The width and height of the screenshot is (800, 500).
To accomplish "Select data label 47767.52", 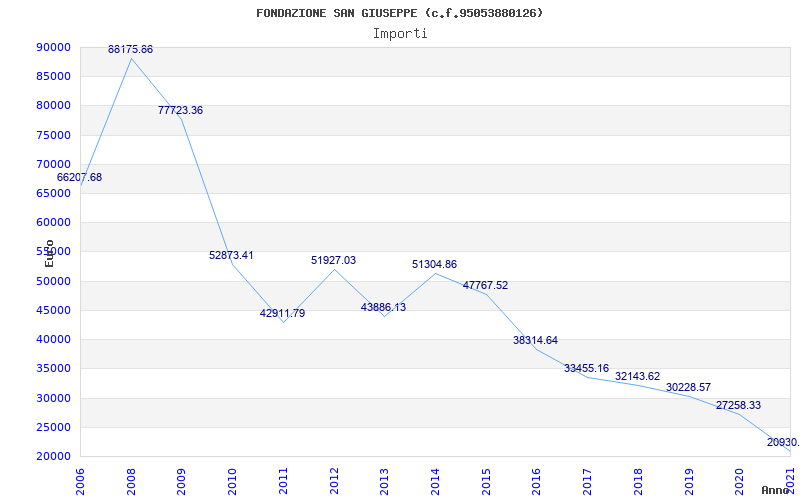I will click(485, 285).
